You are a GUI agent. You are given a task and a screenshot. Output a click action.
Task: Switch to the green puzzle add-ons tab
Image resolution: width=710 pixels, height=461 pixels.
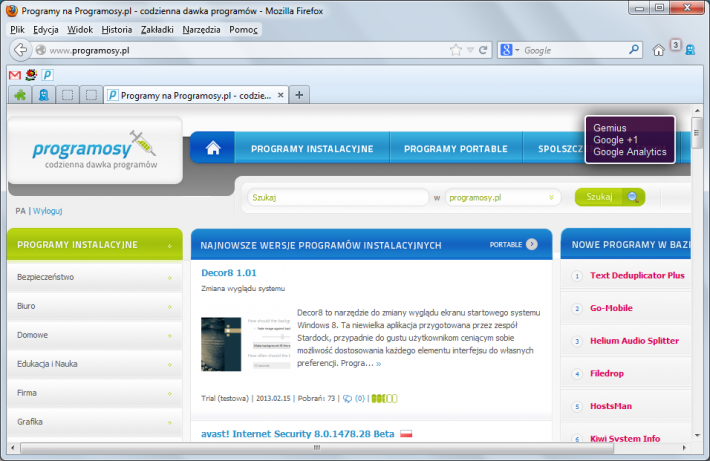tap(20, 95)
